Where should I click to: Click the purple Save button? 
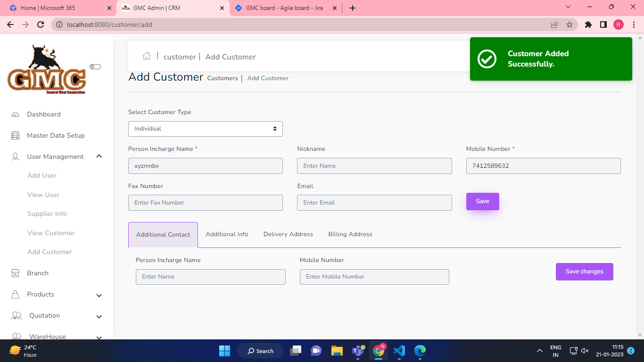(x=482, y=201)
